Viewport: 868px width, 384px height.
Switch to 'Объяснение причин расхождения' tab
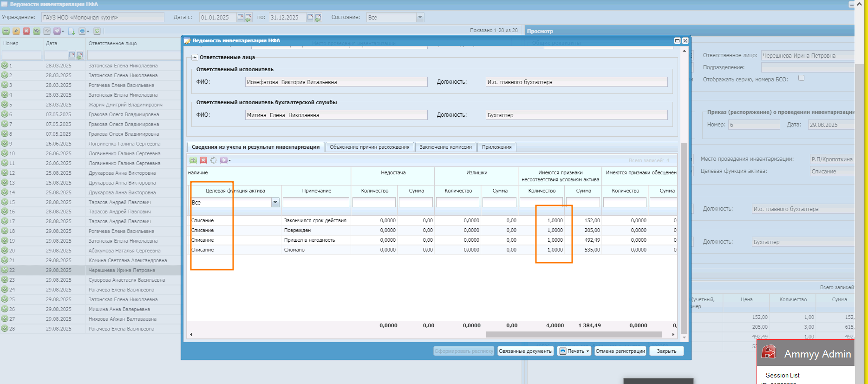tap(370, 147)
